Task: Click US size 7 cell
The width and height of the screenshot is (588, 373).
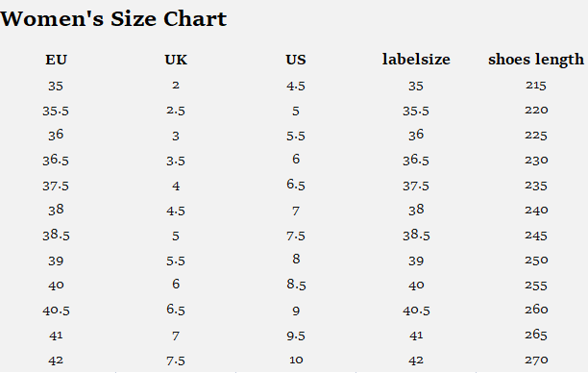Action: pyautogui.click(x=296, y=211)
